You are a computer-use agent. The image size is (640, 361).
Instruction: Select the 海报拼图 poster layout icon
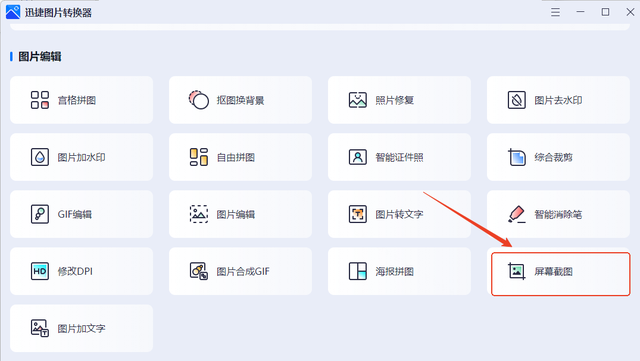[x=358, y=271]
